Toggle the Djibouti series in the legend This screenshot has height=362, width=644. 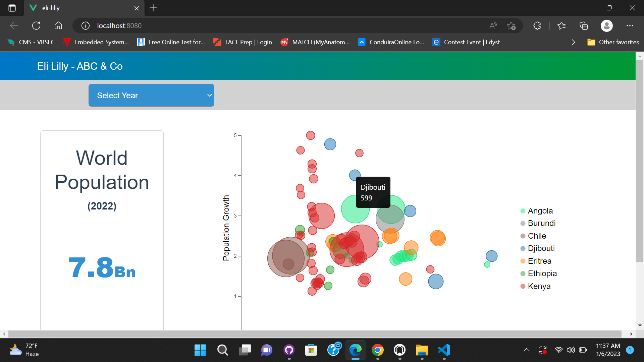[541, 248]
